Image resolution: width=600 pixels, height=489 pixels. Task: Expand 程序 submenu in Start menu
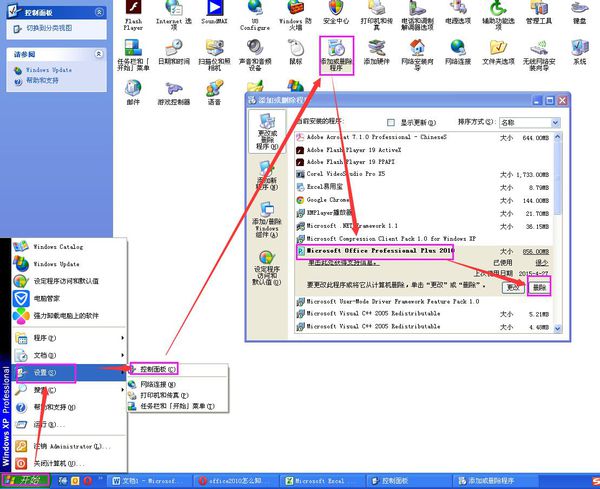click(x=69, y=337)
